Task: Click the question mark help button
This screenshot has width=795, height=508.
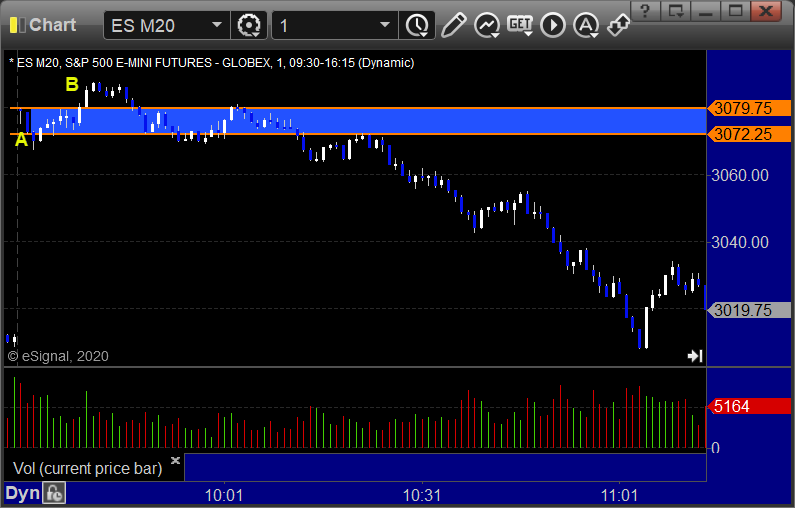Action: (x=645, y=11)
